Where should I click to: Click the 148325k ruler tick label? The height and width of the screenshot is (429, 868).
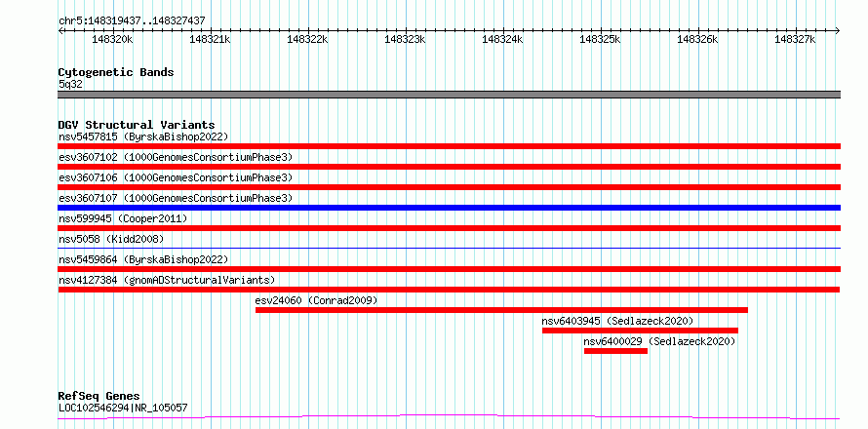pos(600,39)
